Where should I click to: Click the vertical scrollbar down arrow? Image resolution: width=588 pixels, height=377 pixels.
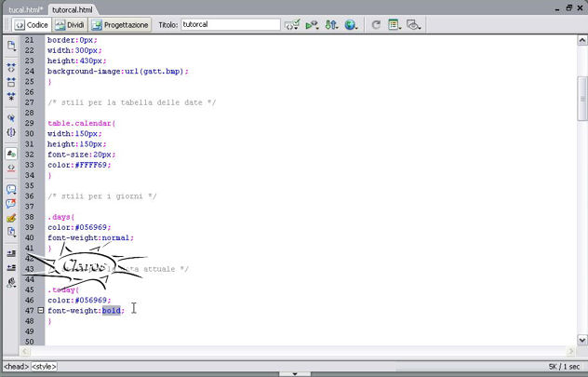click(x=582, y=340)
